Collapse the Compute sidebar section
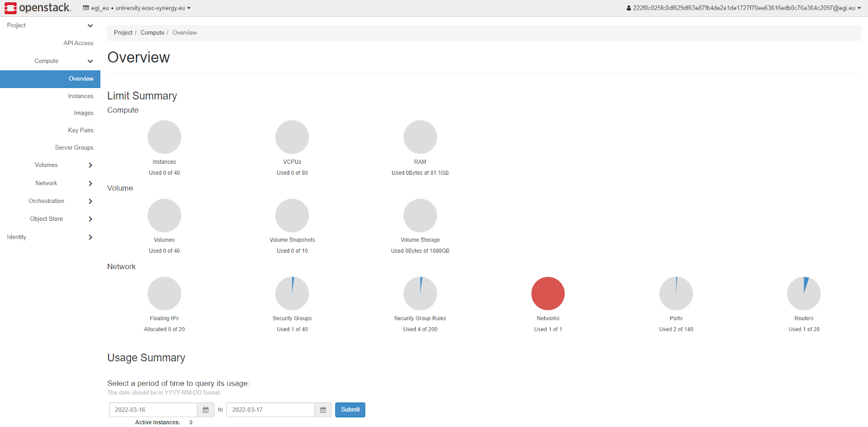Screen dimensions: 868x427 pos(50,61)
